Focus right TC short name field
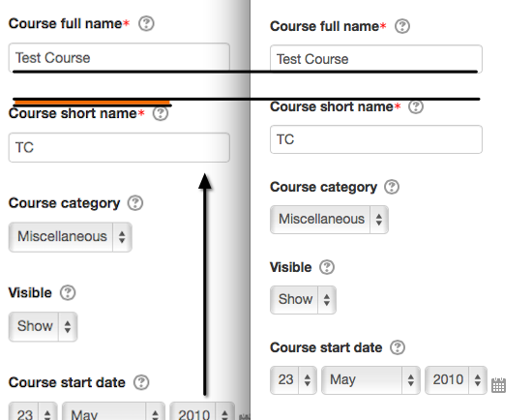Screen dimensions: 532x420 click(376, 139)
